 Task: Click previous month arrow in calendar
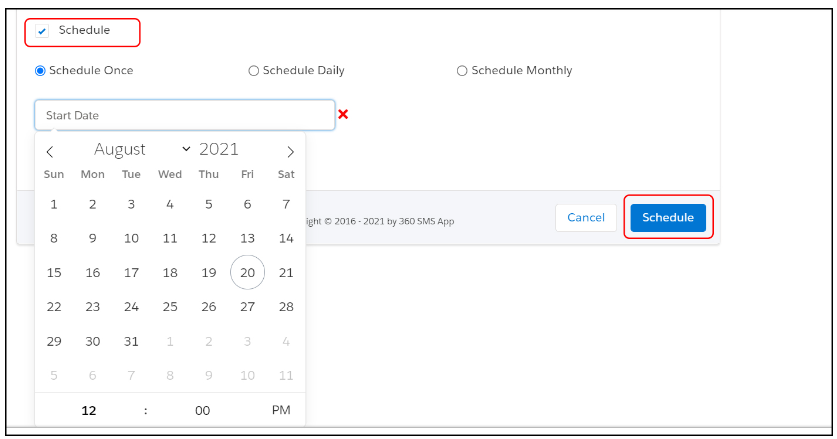(50, 152)
